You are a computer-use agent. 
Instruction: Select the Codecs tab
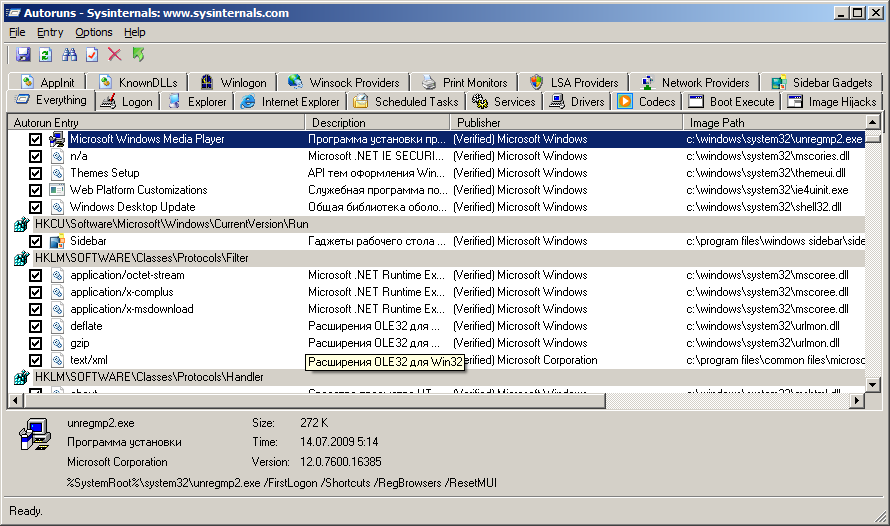(x=647, y=102)
